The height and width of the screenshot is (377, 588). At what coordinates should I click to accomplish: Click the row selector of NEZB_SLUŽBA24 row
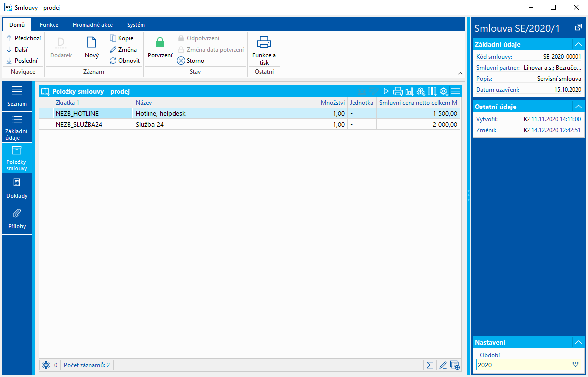click(x=46, y=124)
